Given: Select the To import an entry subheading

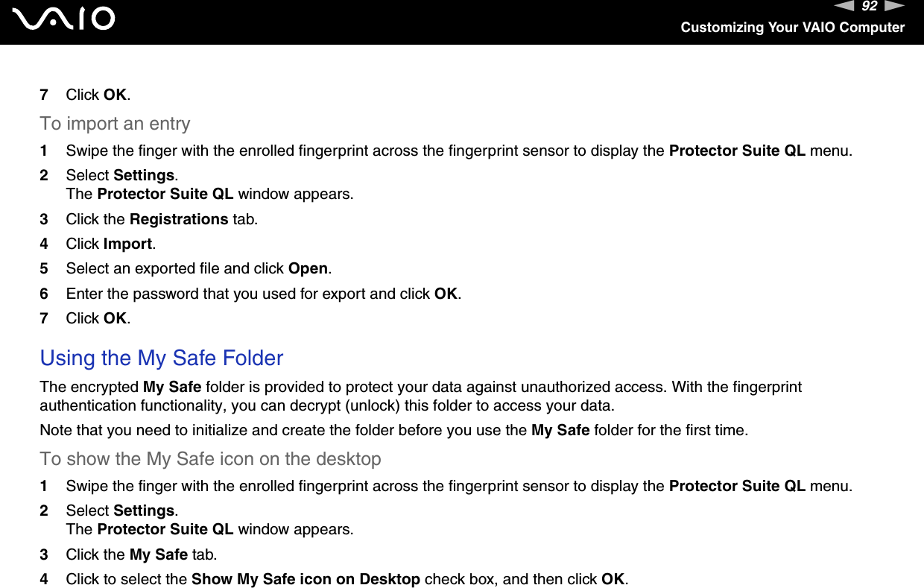Looking at the screenshot, I should tap(115, 124).
